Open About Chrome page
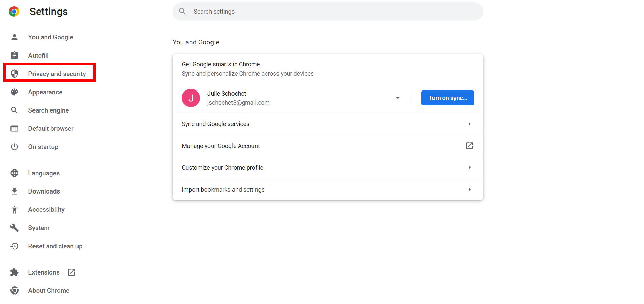The height and width of the screenshot is (304, 644). click(x=49, y=290)
